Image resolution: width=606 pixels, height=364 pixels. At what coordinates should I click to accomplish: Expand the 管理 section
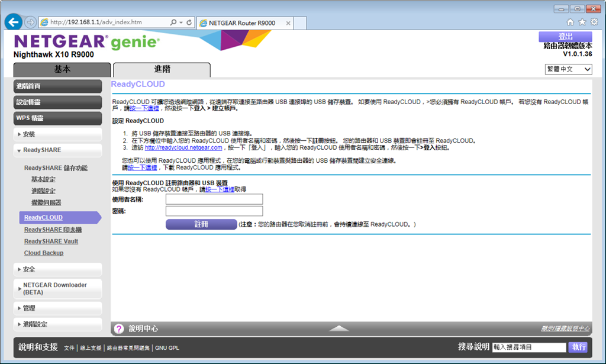click(57, 308)
